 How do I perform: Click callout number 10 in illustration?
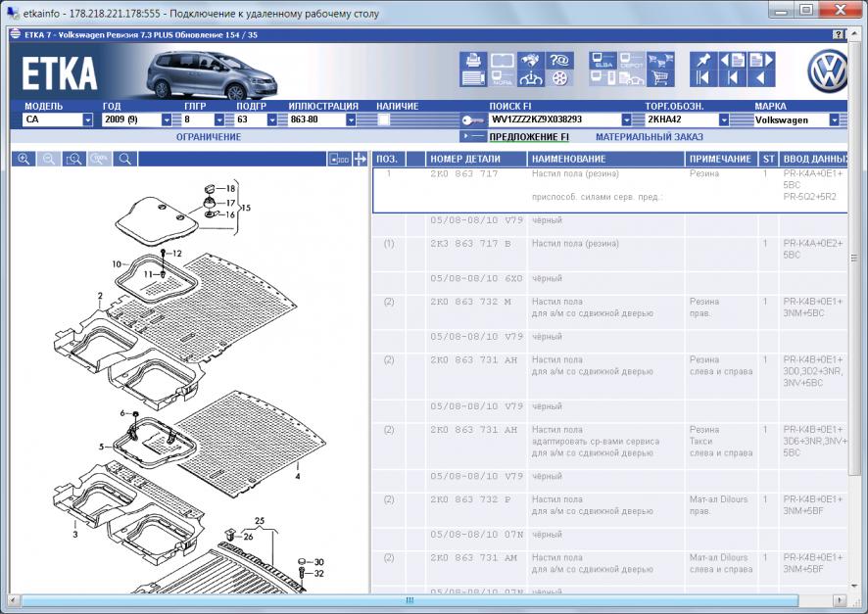pos(117,264)
